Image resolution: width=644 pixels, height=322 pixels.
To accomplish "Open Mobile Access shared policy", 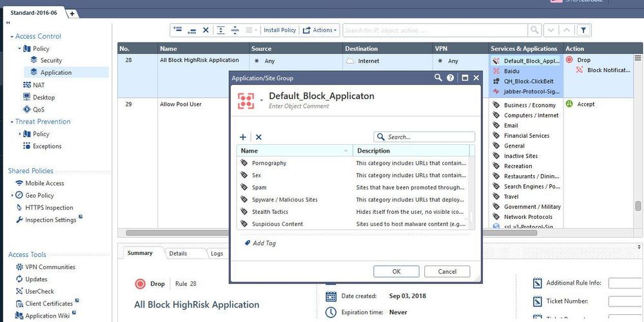I will 40,183.
